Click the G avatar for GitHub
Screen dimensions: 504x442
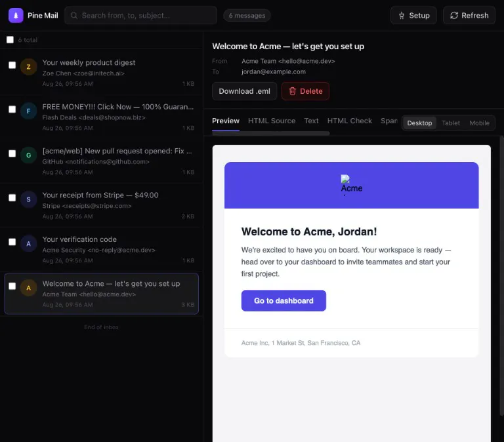tap(29, 155)
